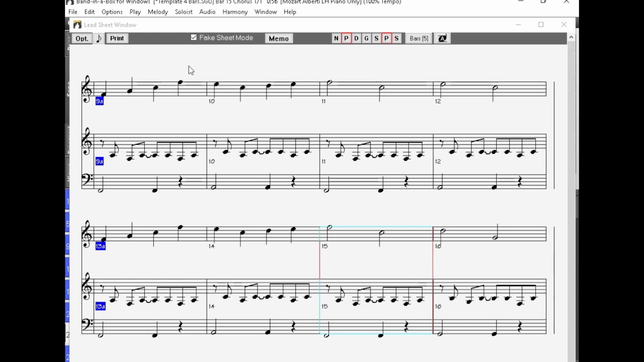Click the Opt. lead sheet options button
Screen dimensions: 644x362
(82, 38)
